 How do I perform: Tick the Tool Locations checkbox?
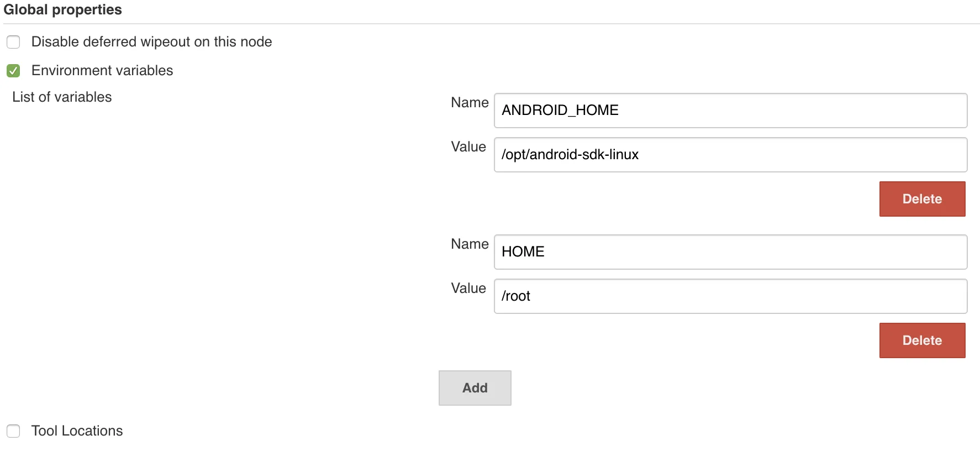[x=13, y=431]
